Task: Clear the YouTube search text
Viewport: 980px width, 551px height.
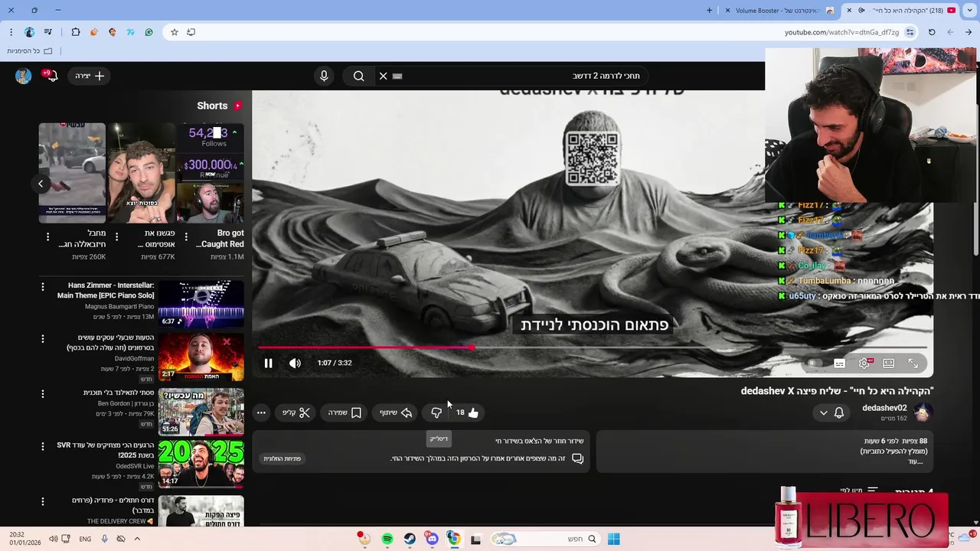Action: pyautogui.click(x=384, y=76)
